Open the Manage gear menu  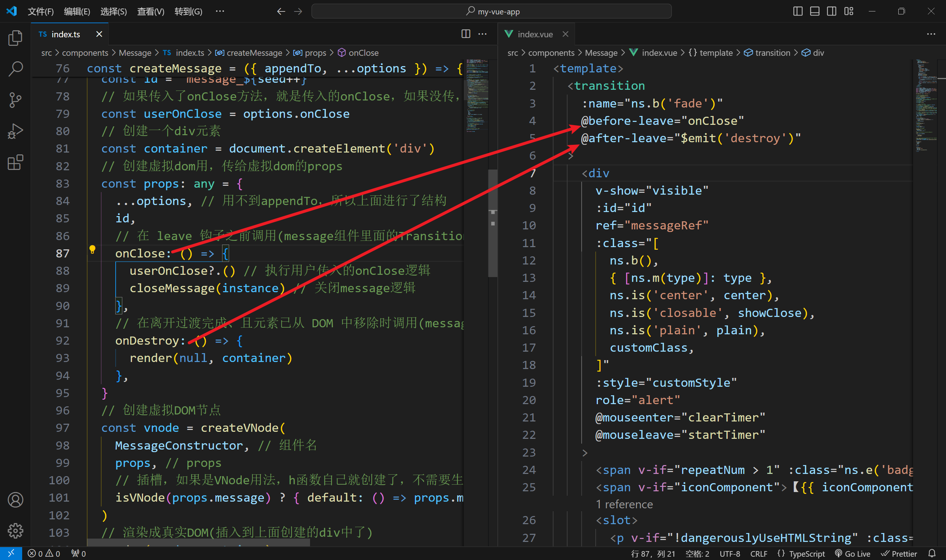(15, 531)
